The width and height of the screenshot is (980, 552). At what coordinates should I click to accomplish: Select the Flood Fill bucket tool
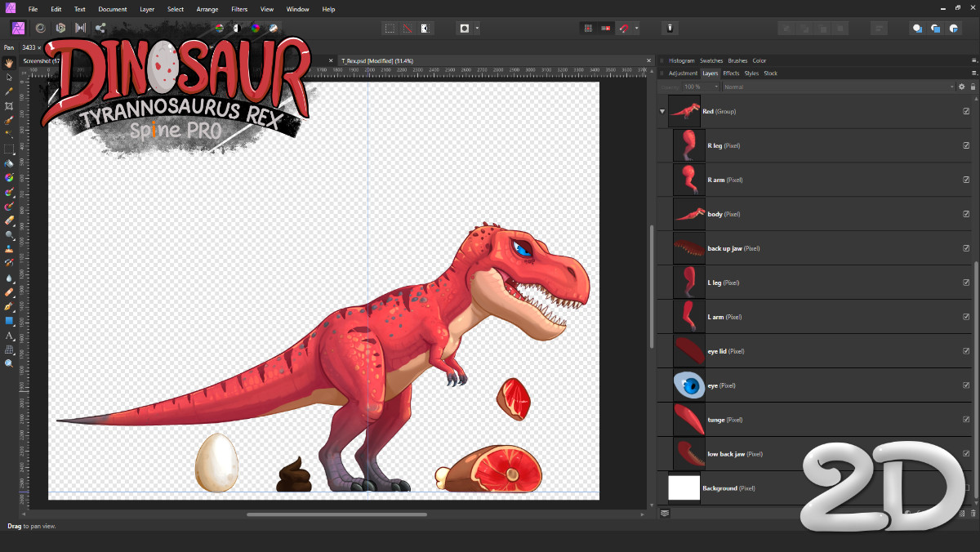coord(9,163)
